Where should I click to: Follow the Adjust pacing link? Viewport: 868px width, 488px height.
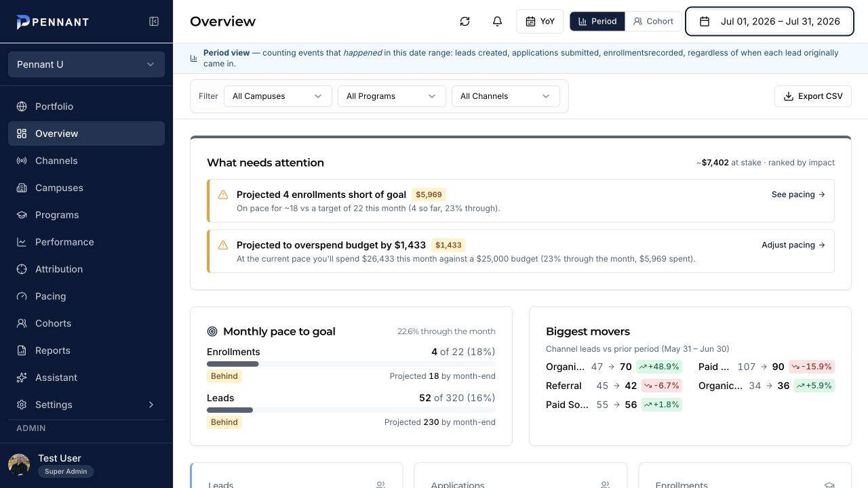[x=793, y=245]
